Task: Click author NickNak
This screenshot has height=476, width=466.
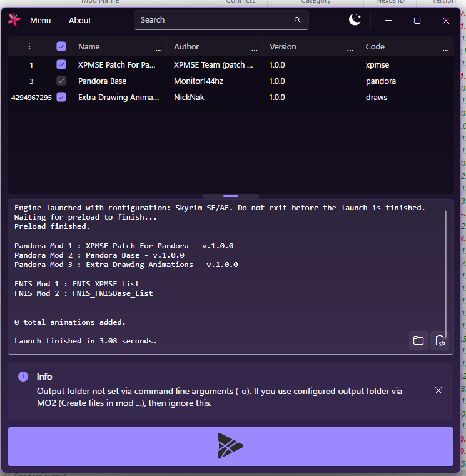Action: [x=189, y=97]
